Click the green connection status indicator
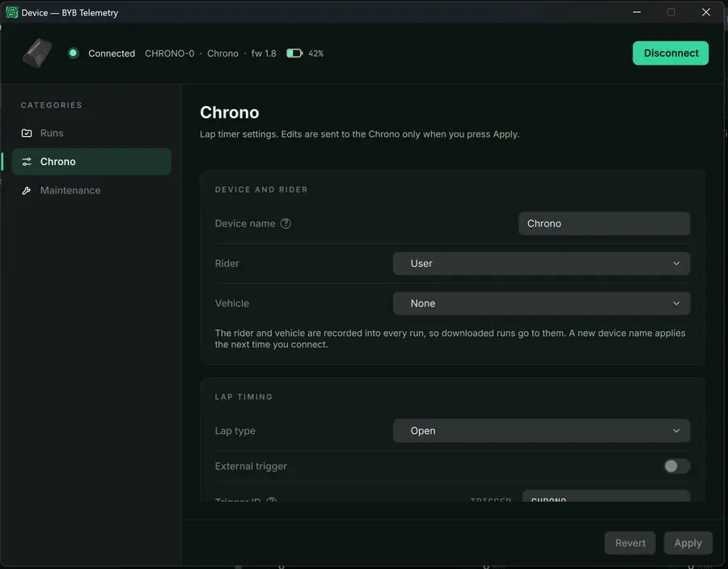 [x=73, y=53]
